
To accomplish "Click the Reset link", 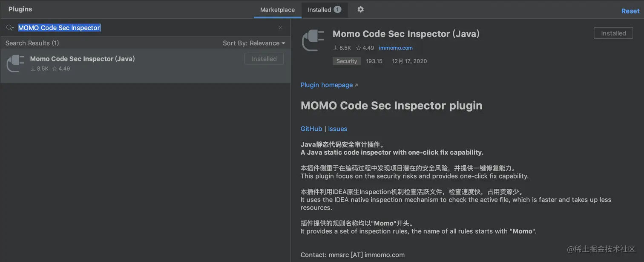I will pos(630,11).
